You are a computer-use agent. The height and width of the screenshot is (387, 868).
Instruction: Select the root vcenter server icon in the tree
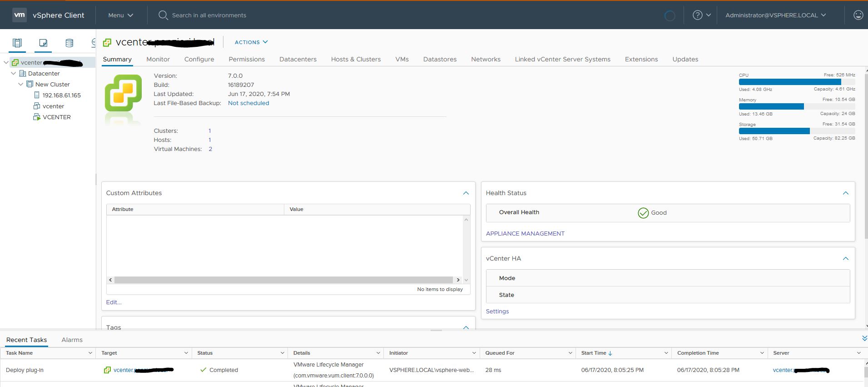pos(15,62)
